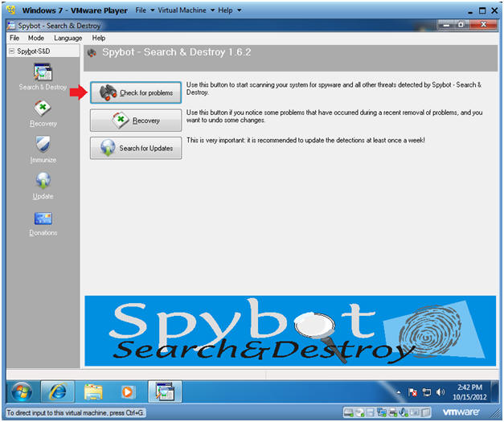Click the VMware floppy drive status icon
504x422 pixels.
[x=371, y=412]
